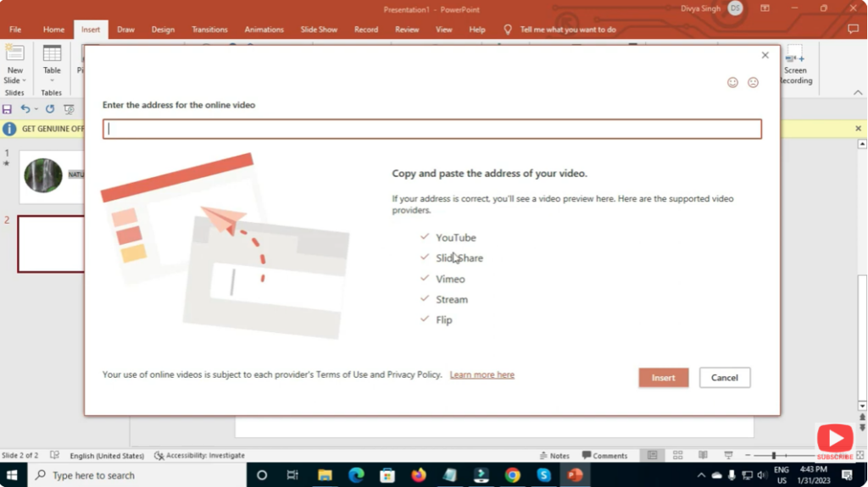Start Slide Show from status bar icon
This screenshot has width=868, height=487.
coord(728,455)
